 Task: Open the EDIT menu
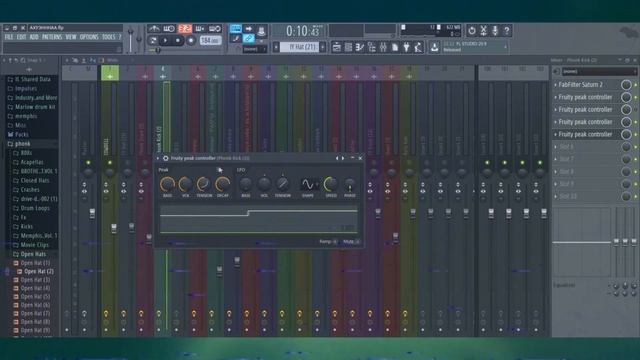pos(21,37)
